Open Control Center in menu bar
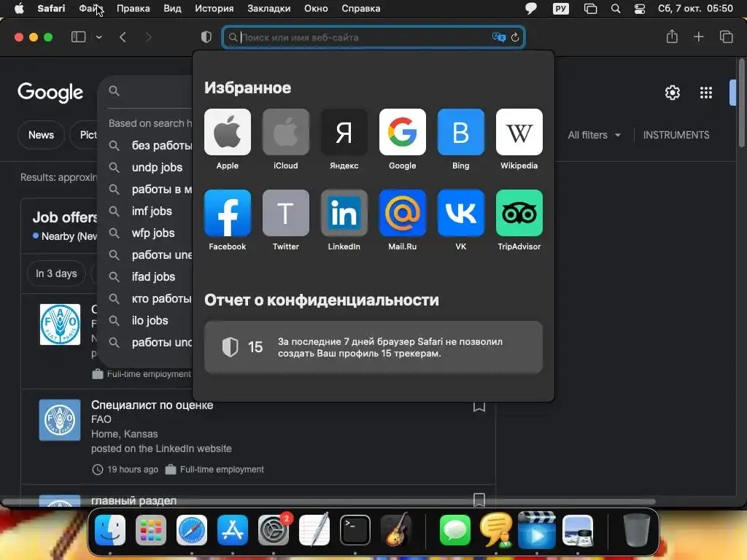The width and height of the screenshot is (747, 560). click(639, 9)
